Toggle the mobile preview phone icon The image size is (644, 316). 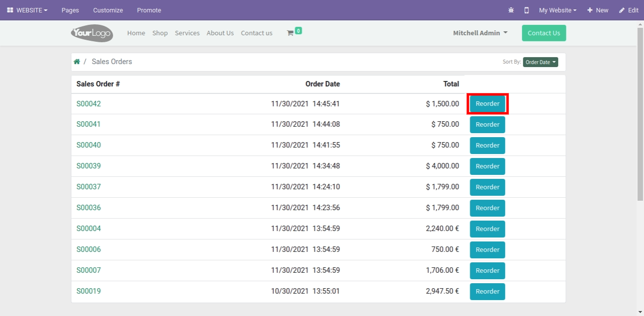coord(526,10)
